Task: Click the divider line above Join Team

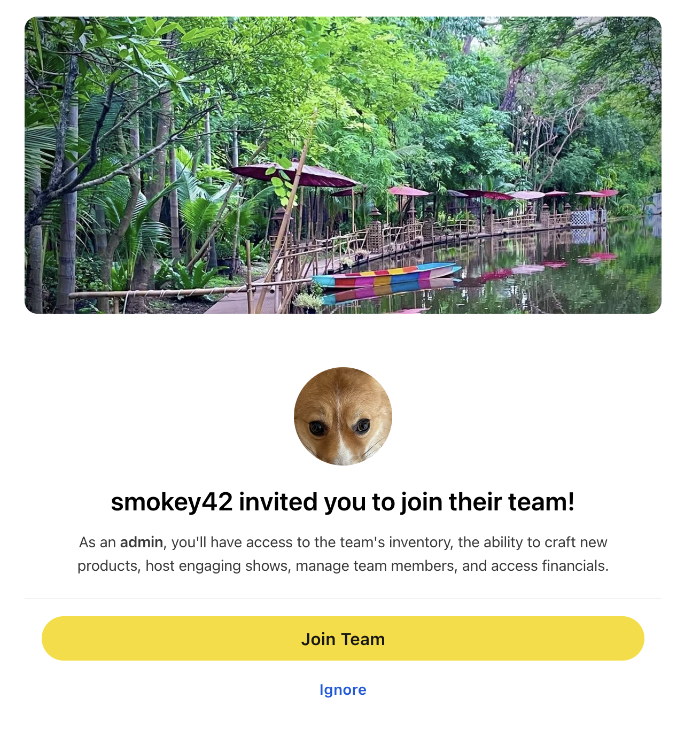Action: 343,599
